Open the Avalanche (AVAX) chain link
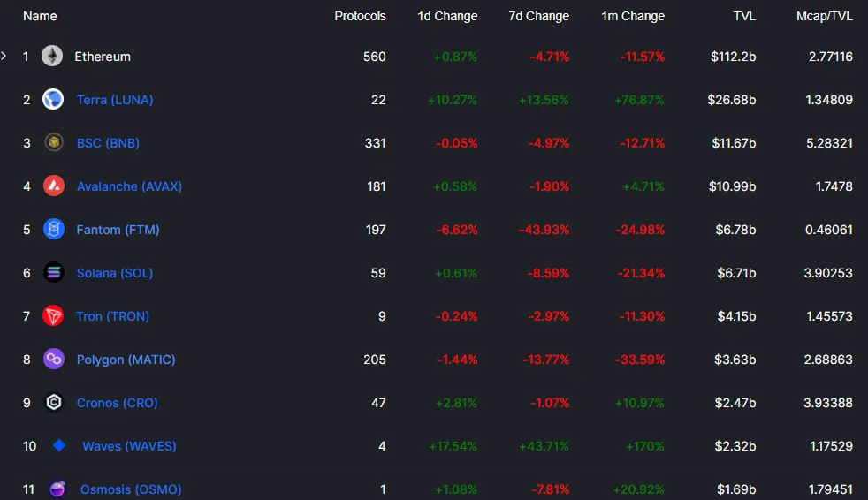 pos(129,186)
